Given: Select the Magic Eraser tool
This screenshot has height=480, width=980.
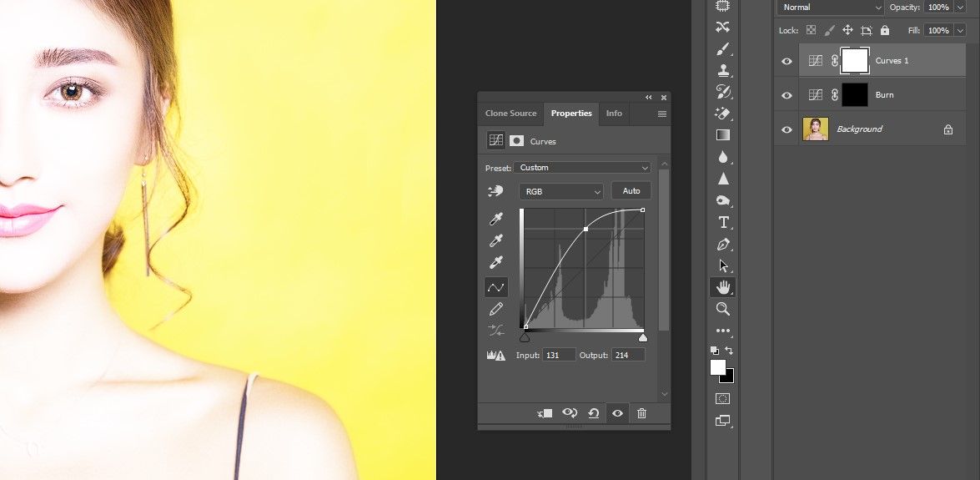Looking at the screenshot, I should coord(723,114).
